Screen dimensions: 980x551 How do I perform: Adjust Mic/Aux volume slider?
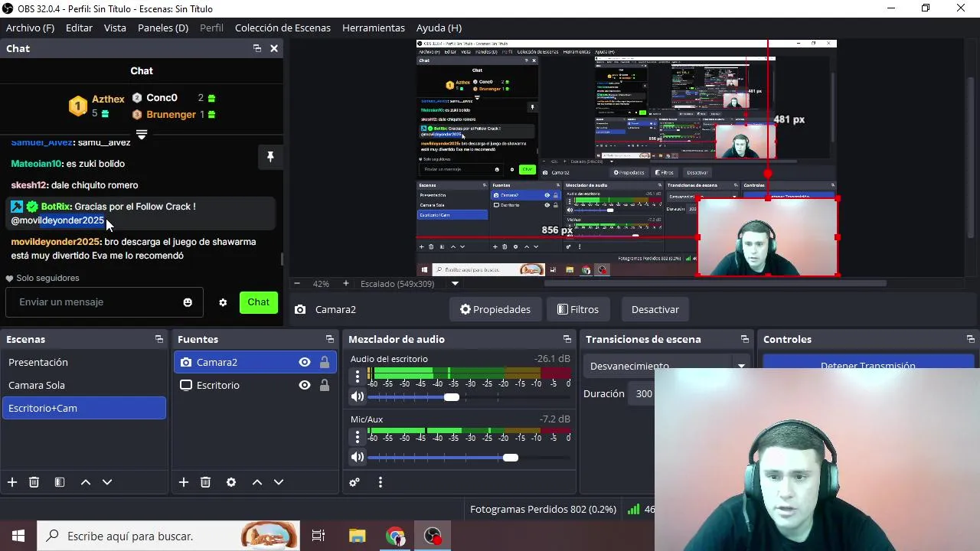[511, 457]
